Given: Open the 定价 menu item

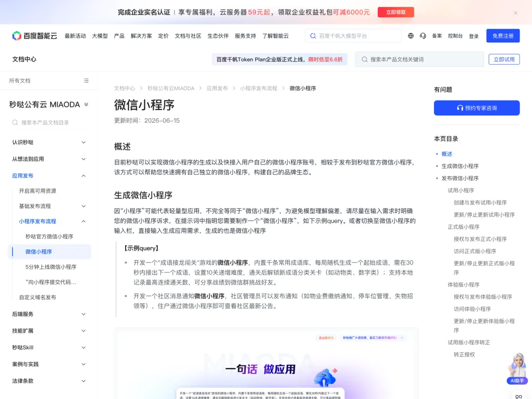Looking at the screenshot, I should click(x=163, y=35).
